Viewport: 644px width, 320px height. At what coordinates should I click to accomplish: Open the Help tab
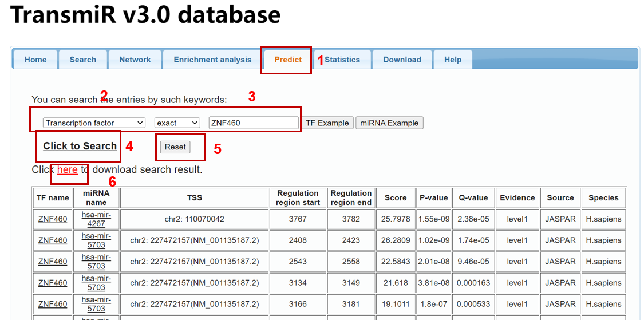click(x=453, y=60)
